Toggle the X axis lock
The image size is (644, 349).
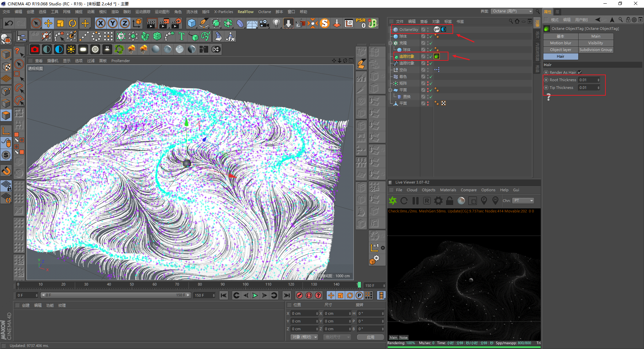click(x=101, y=23)
